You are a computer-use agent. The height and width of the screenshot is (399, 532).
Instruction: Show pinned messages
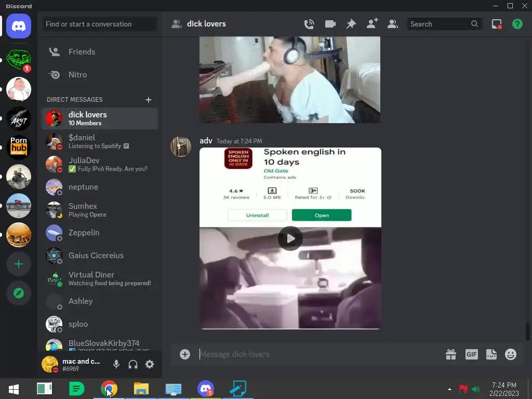coord(351,24)
